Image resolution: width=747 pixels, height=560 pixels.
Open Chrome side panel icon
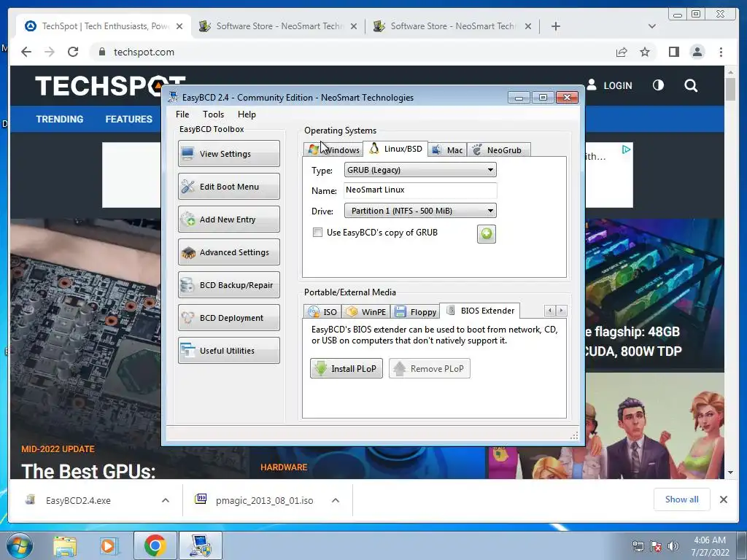(x=673, y=52)
